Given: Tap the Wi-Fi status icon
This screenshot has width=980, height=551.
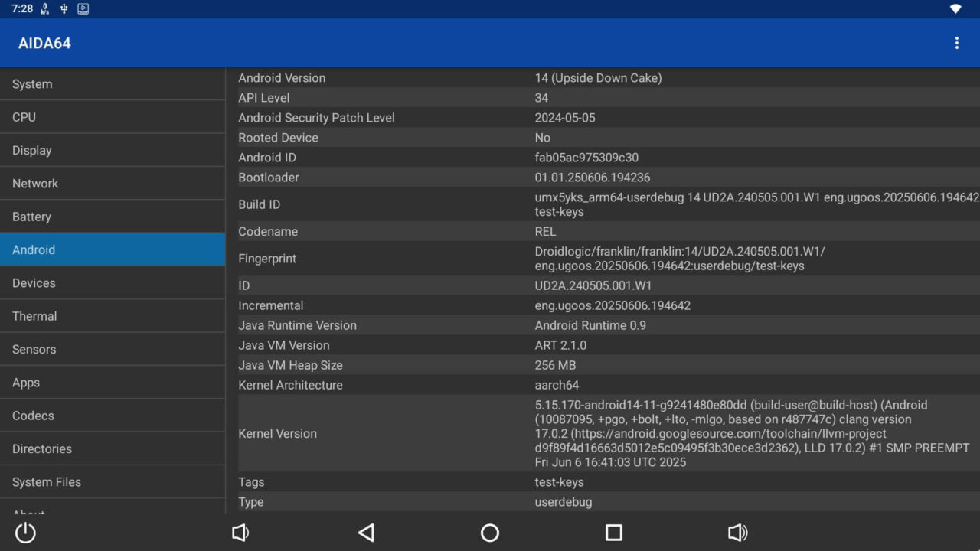Looking at the screenshot, I should [x=955, y=9].
